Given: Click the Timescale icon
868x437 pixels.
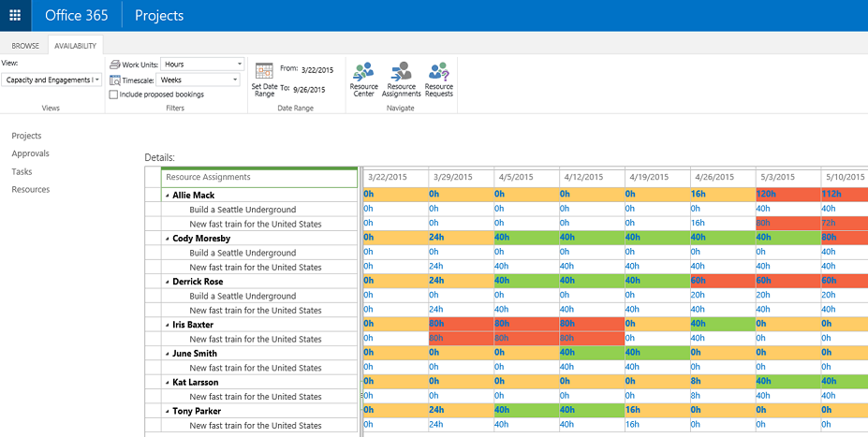Looking at the screenshot, I should pos(114,80).
